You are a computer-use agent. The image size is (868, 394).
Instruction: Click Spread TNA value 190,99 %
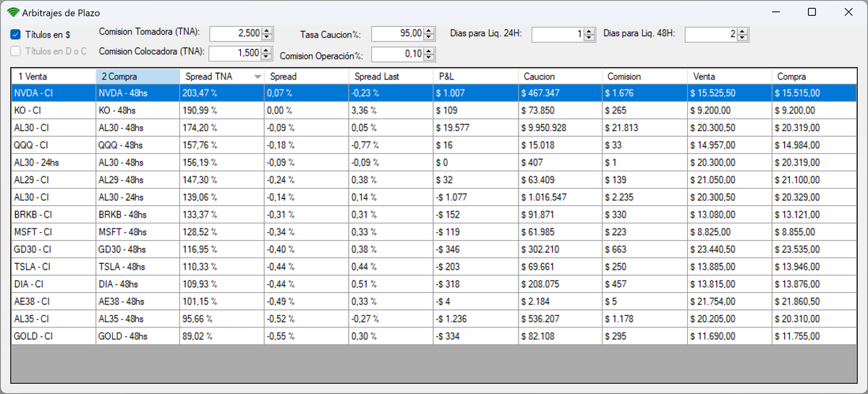222,111
